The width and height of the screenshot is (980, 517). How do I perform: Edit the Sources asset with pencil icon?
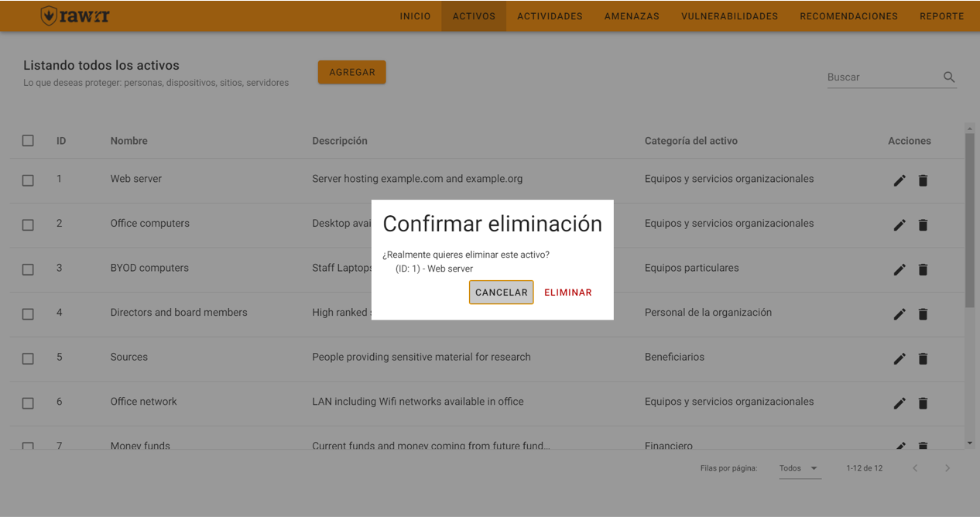[x=899, y=358]
